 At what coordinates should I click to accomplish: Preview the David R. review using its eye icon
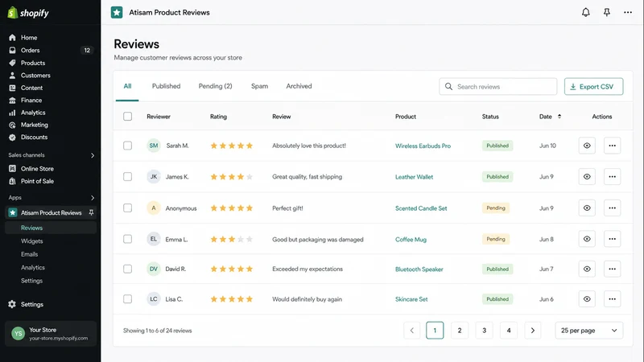[587, 269]
